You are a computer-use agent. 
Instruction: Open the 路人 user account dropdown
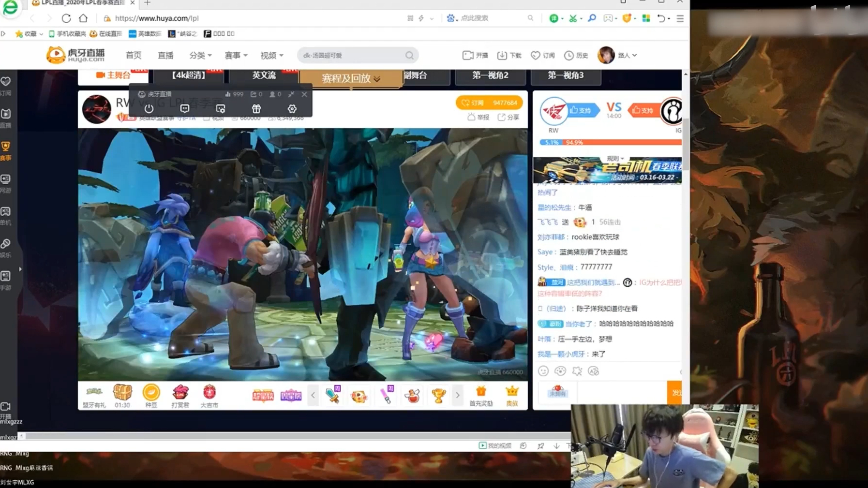(x=628, y=55)
